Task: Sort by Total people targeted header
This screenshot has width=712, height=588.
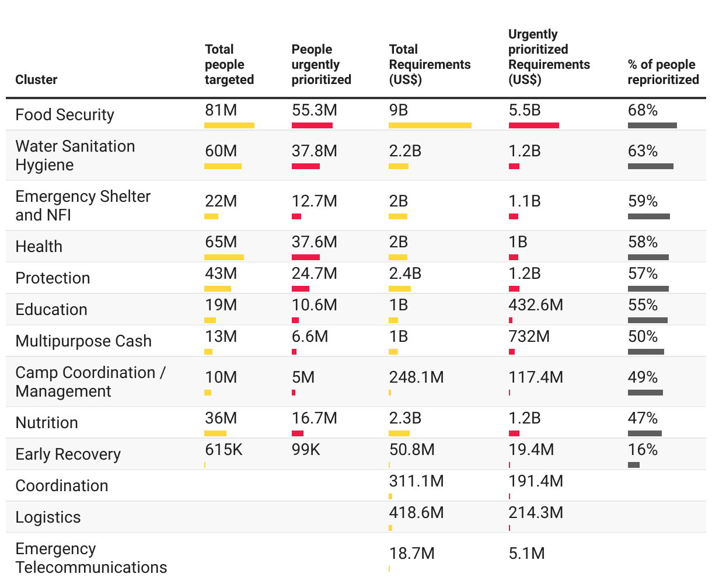Action: coord(229,64)
